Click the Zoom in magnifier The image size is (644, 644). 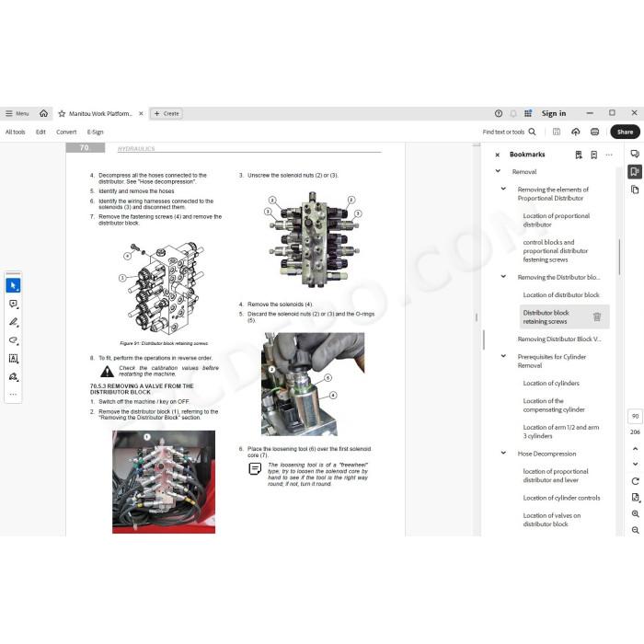click(x=635, y=513)
